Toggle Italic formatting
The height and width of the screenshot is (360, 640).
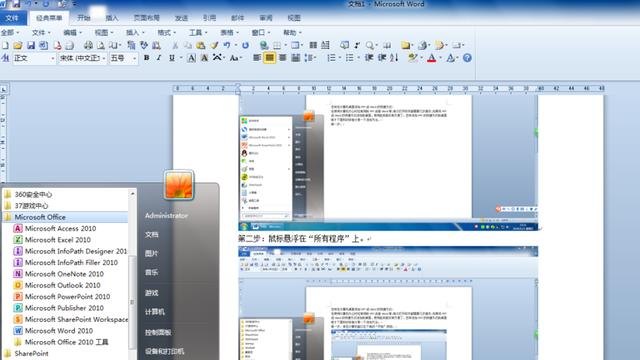pyautogui.click(x=159, y=58)
